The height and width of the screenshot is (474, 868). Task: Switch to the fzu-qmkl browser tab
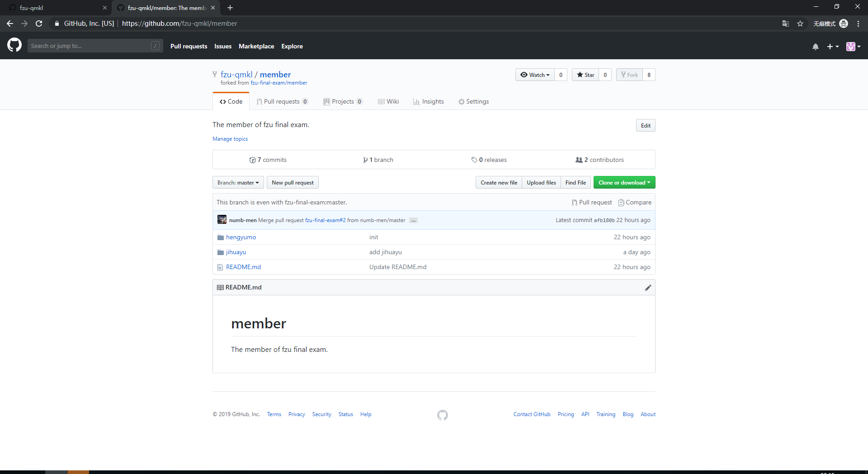click(56, 8)
